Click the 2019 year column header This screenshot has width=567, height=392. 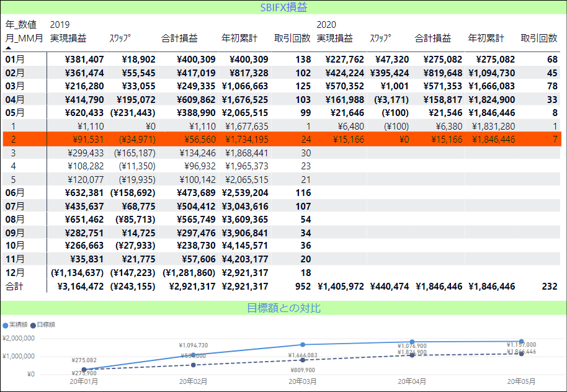[x=60, y=25]
